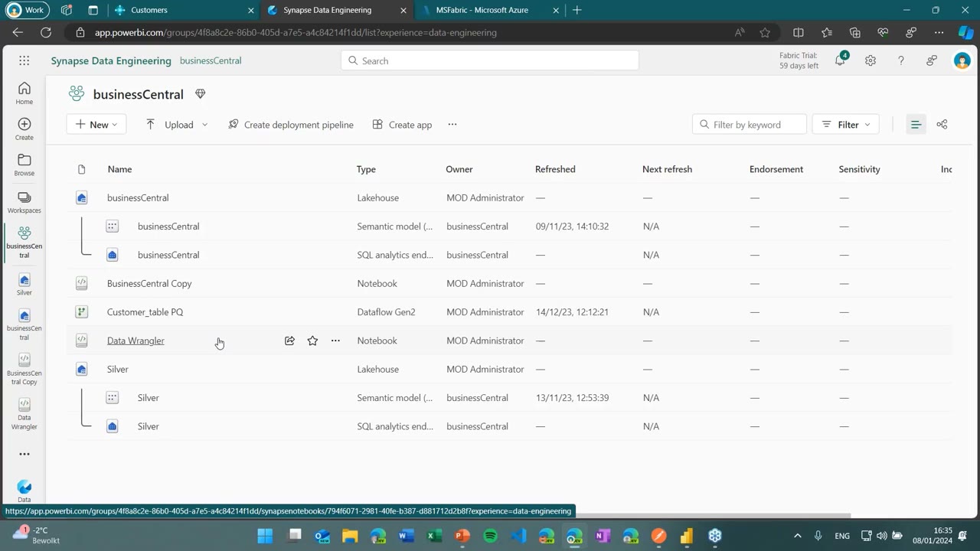Click the Silver lakehouse row icon
The image size is (980, 551).
(82, 369)
